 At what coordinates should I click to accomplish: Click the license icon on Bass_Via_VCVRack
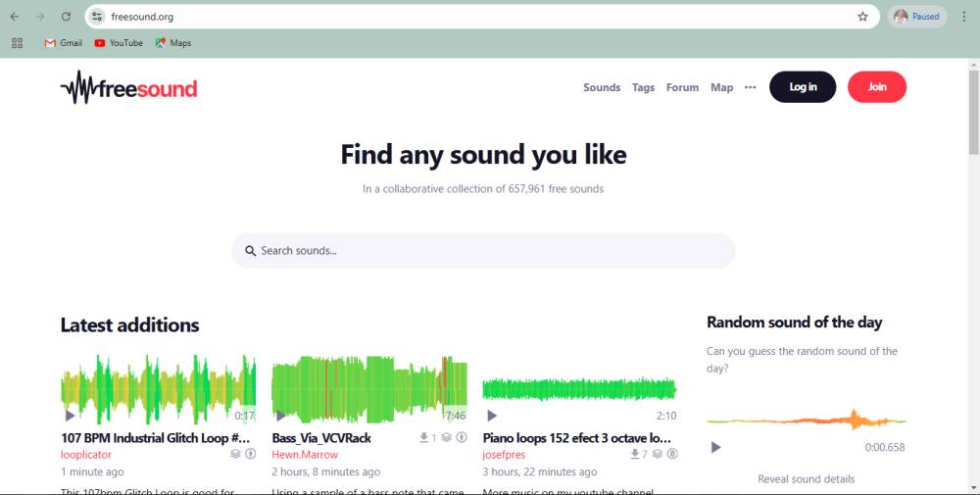[462, 437]
